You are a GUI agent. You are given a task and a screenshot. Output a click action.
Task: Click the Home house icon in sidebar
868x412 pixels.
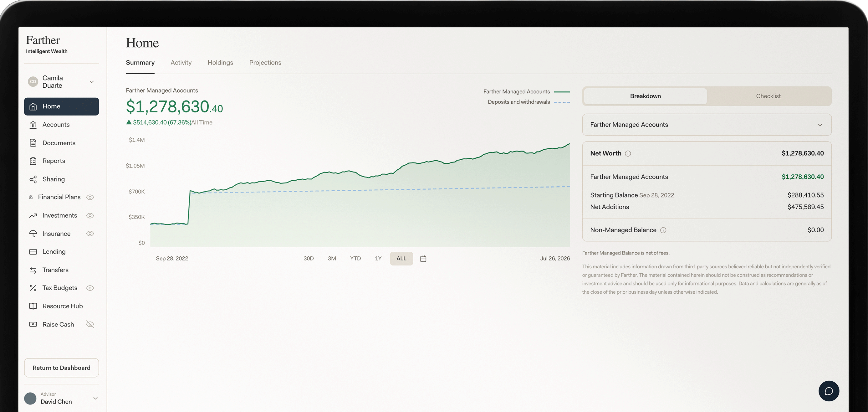point(33,106)
